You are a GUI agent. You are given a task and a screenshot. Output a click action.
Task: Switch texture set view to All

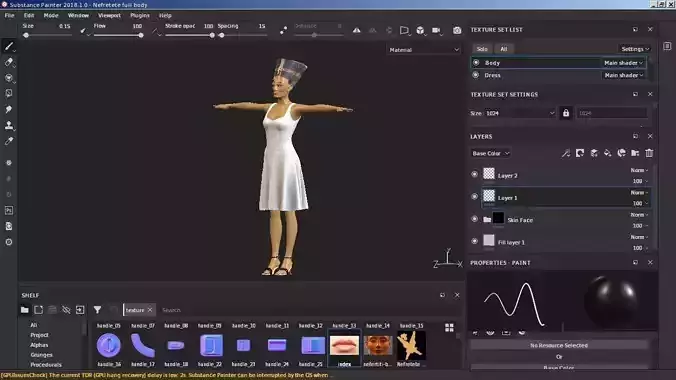[504, 49]
